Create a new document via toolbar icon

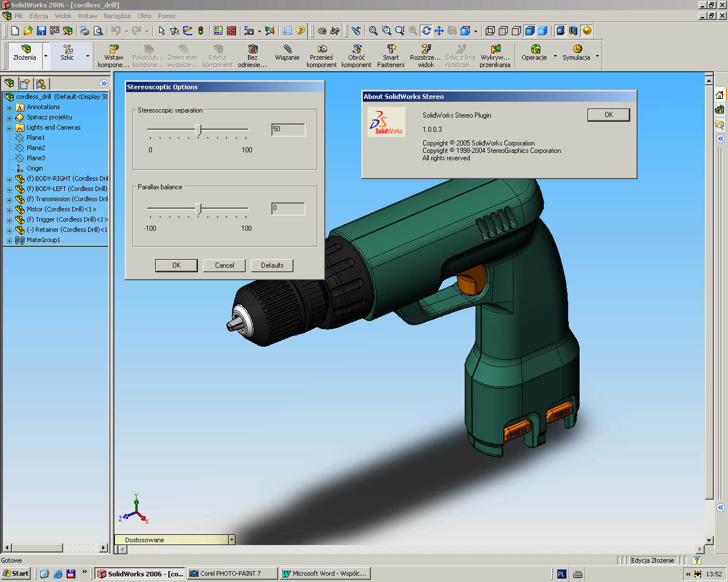[15, 31]
